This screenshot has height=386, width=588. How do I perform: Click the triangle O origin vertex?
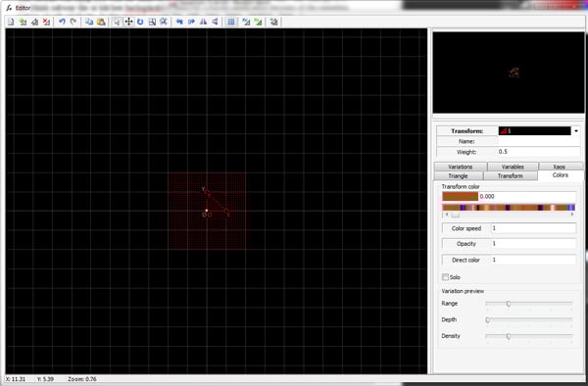coord(207,211)
